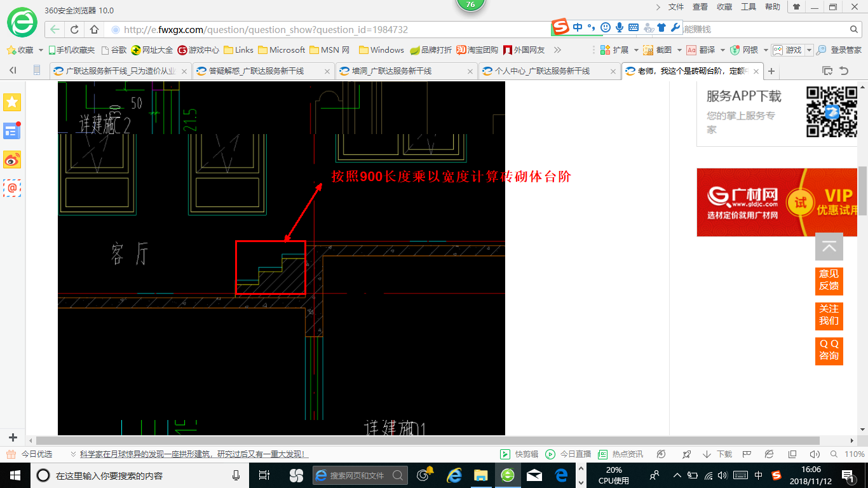Open the 广材网 VIP trial banner
Screen dimensions: 868x488
777,202
